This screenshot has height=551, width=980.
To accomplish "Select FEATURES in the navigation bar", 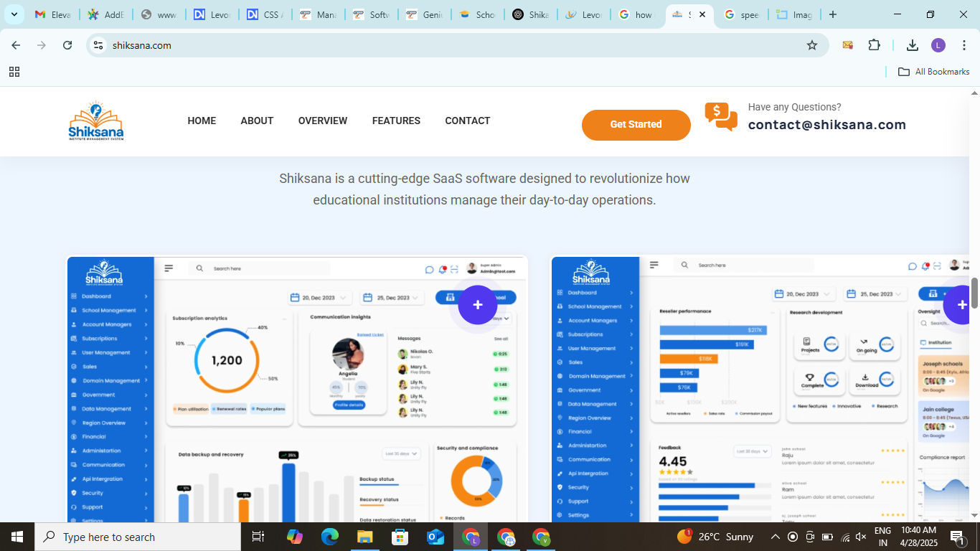I will coord(396,121).
